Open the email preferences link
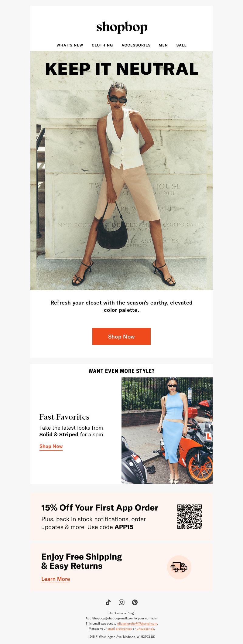This screenshot has height=644, width=243. (119, 629)
